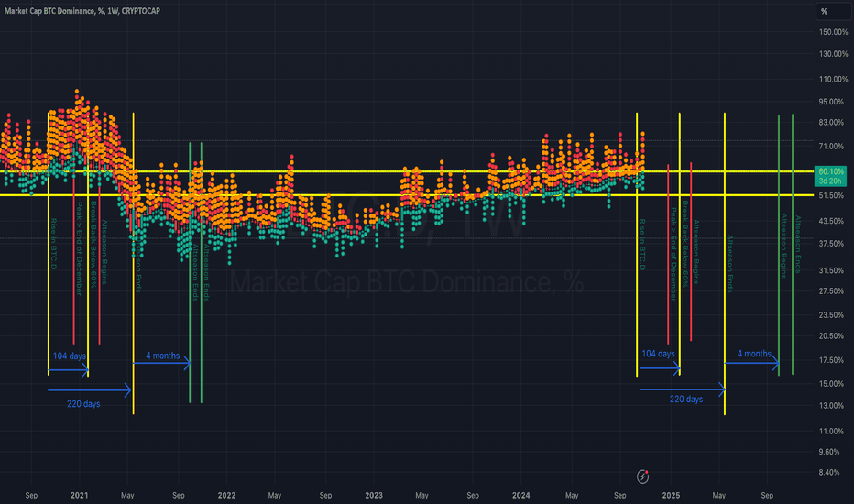Click the lightning bolt events icon
The height and width of the screenshot is (504, 854).
pyautogui.click(x=642, y=477)
